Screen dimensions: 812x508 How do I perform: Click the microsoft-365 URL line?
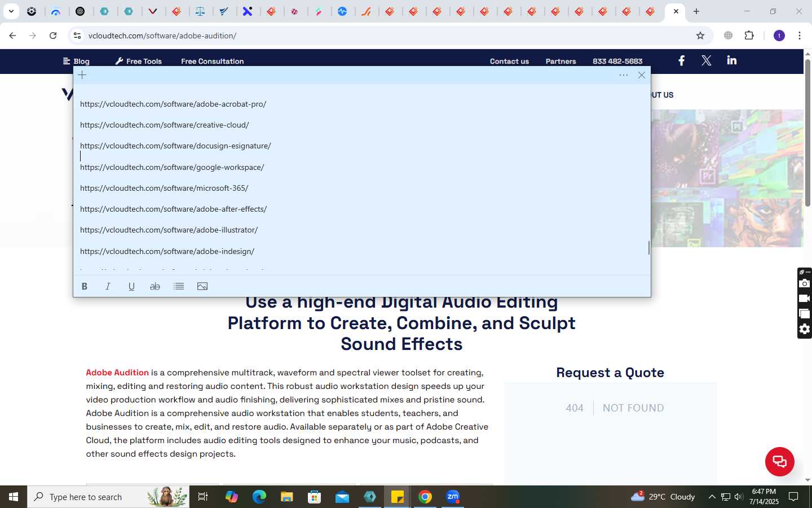164,188
